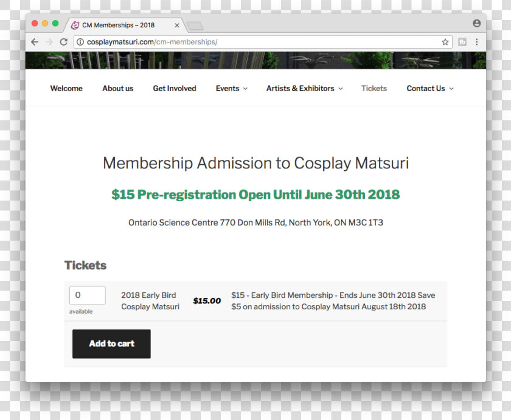The height and width of the screenshot is (420, 511).
Task: Open a new tab next to CM Memberships
Action: 195,26
